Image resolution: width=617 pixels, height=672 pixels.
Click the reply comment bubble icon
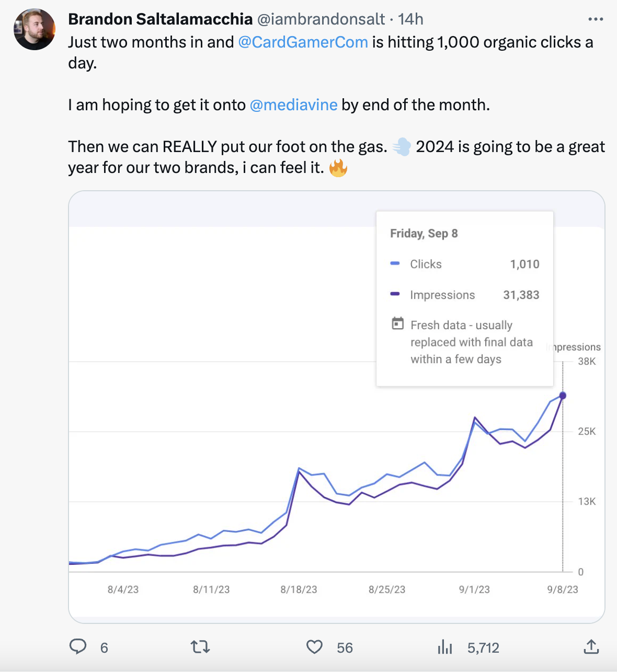point(78,647)
